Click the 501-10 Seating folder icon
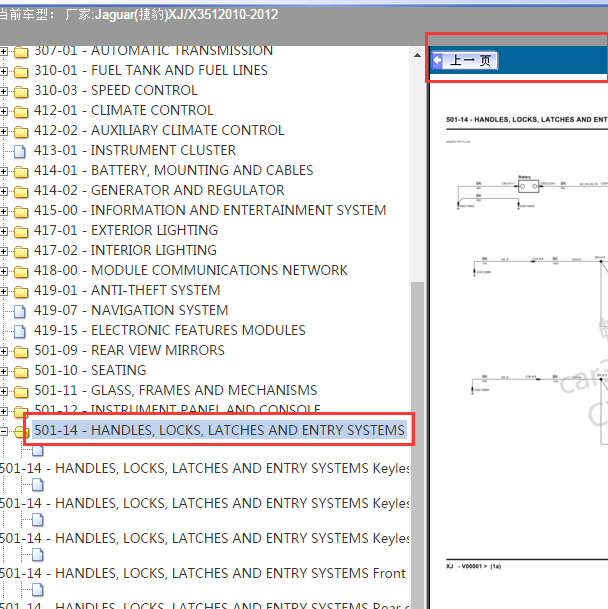This screenshot has width=608, height=609. 21,371
